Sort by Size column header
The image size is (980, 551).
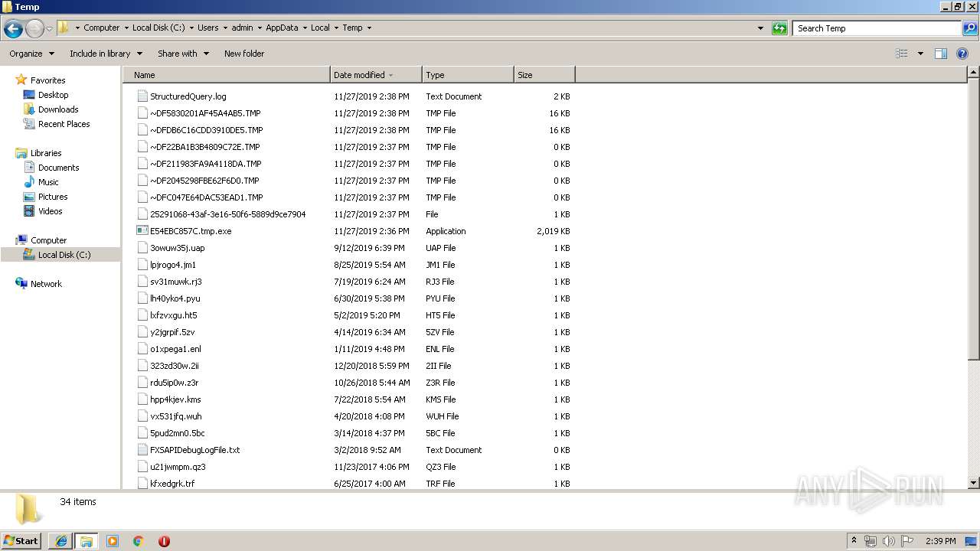(x=544, y=75)
